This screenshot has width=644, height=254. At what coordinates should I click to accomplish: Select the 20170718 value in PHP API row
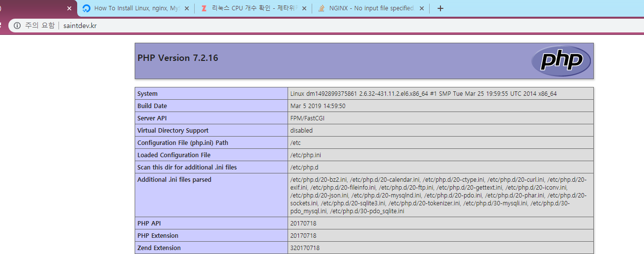(303, 224)
